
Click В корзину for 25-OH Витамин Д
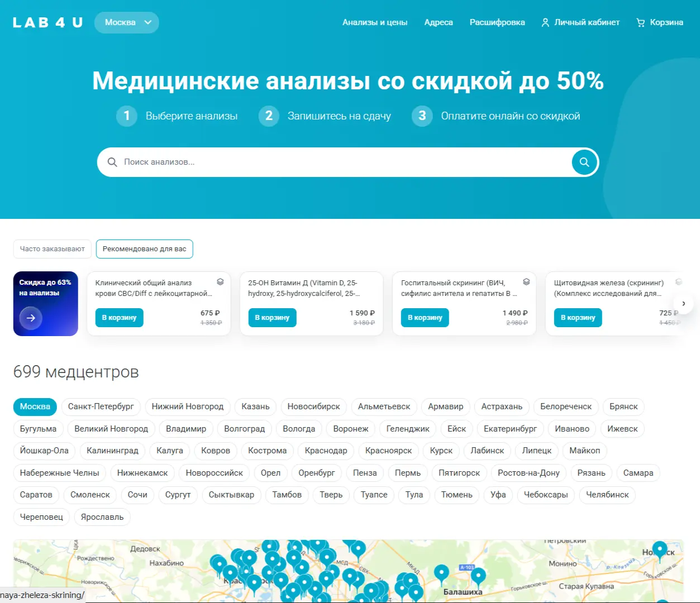(x=272, y=317)
